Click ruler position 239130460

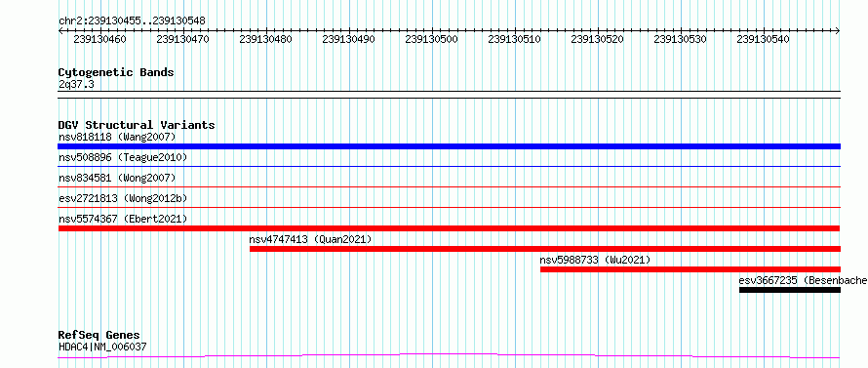tap(99, 40)
